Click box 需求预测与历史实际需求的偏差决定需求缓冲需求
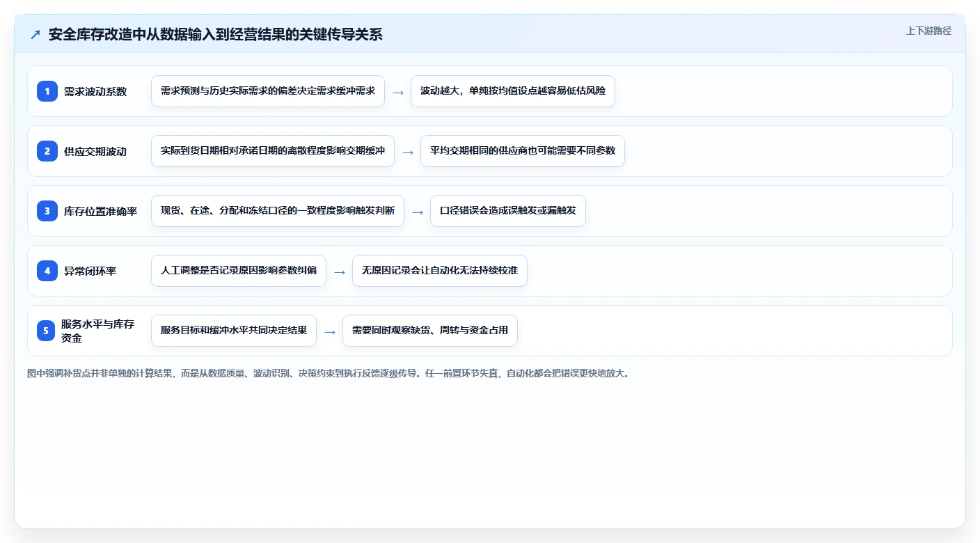Image resolution: width=980 pixels, height=543 pixels. pyautogui.click(x=268, y=91)
